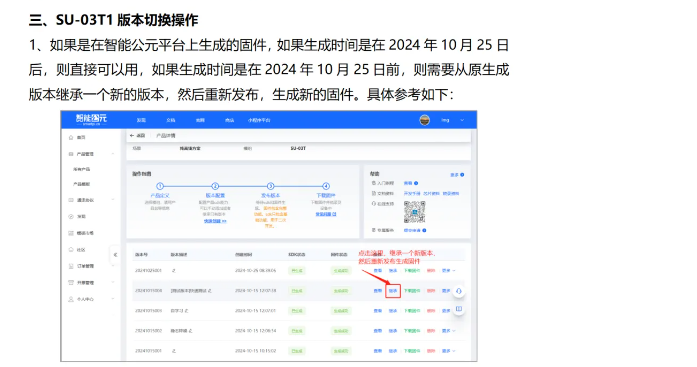This screenshot has width=697, height=367.
Task: Click 下载固件 for version 20241015004
Action: tap(412, 291)
